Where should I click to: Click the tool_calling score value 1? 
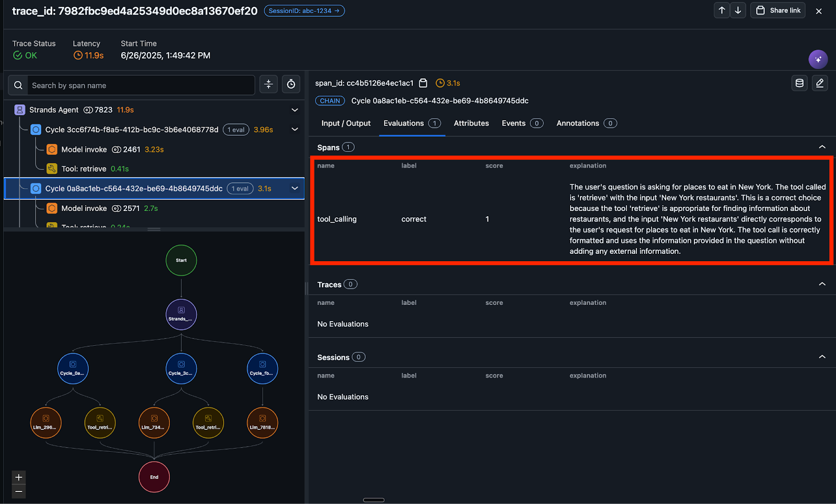(487, 219)
